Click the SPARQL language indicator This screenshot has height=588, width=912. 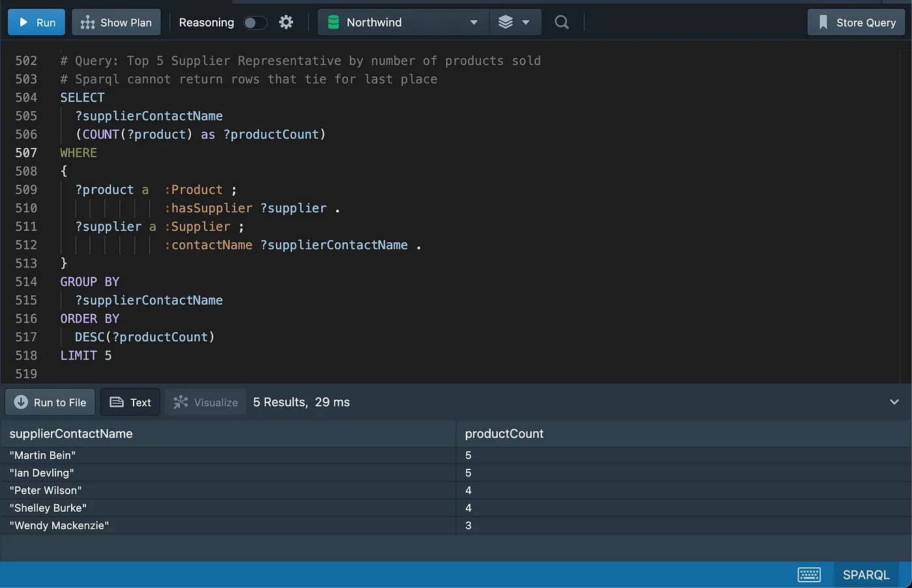click(866, 574)
